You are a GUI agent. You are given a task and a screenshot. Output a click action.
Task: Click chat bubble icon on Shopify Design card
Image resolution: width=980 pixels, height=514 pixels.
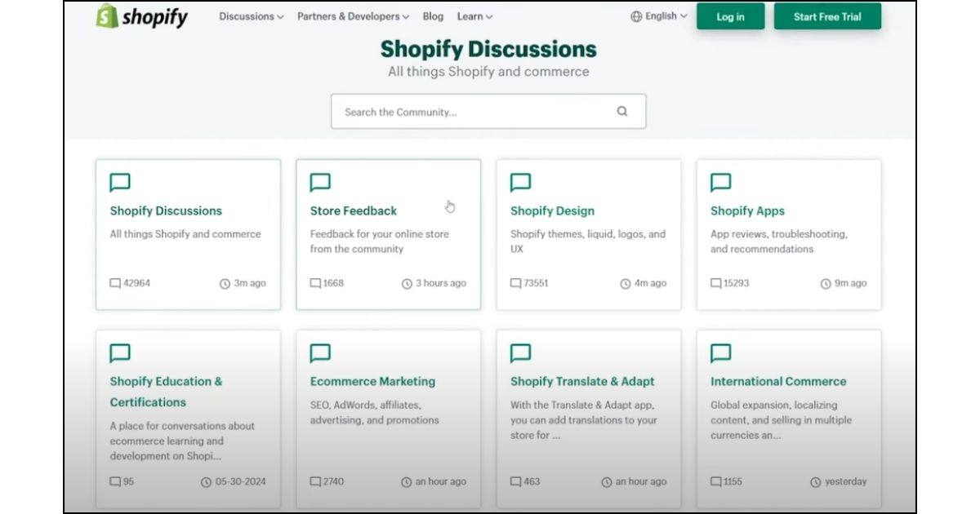point(520,183)
